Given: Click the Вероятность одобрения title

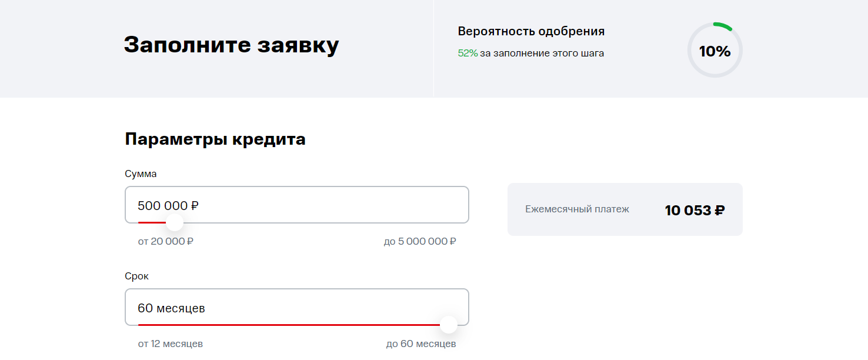Looking at the screenshot, I should pos(531,31).
